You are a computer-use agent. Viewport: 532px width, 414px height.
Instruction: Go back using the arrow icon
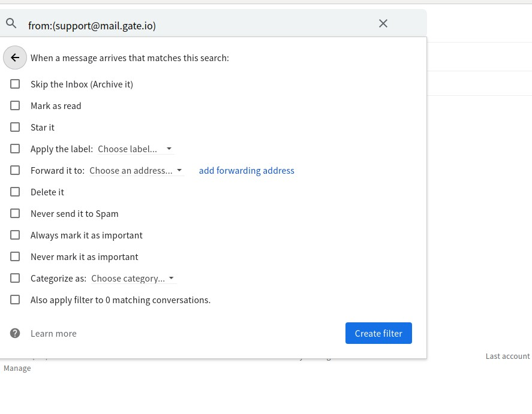15,58
